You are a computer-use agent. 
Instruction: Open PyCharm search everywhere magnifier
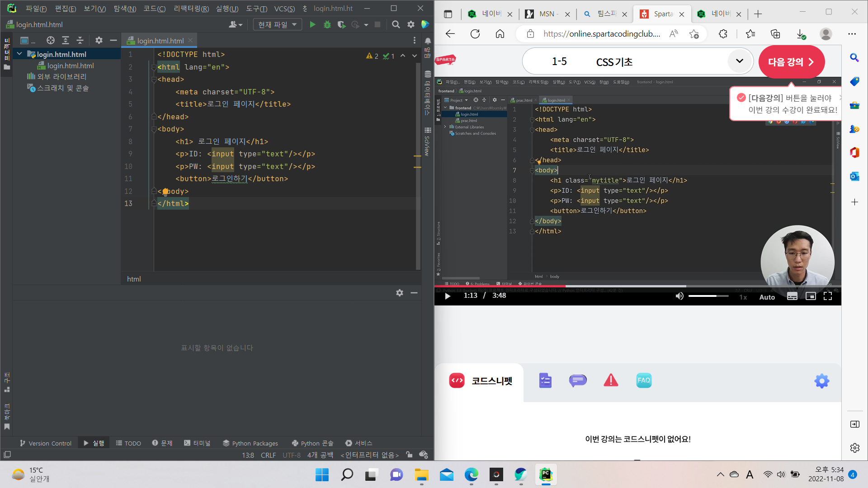point(396,24)
